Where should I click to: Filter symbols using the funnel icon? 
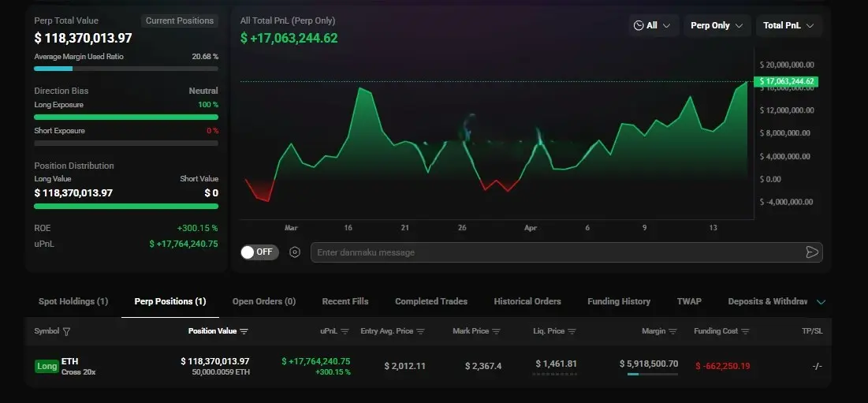pos(66,331)
